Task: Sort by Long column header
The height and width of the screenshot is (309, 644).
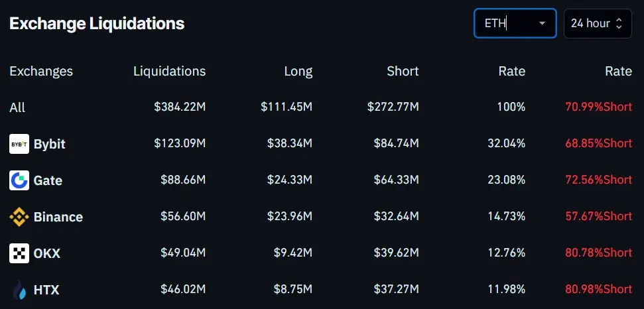Action: point(298,72)
